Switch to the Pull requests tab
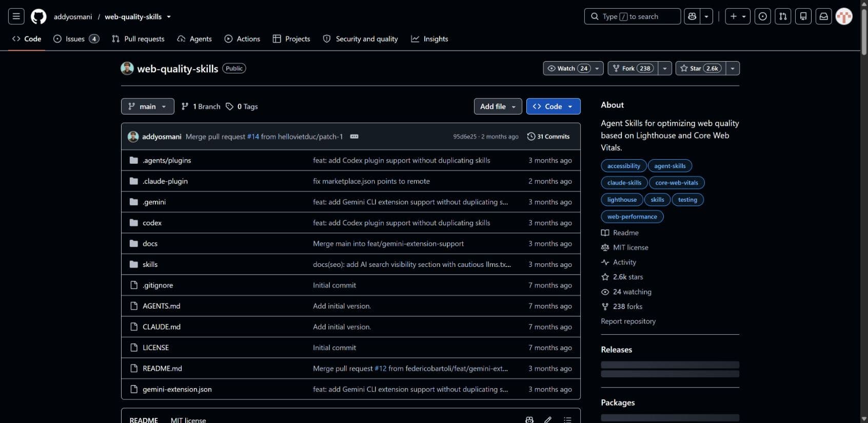The image size is (868, 423). click(x=138, y=39)
